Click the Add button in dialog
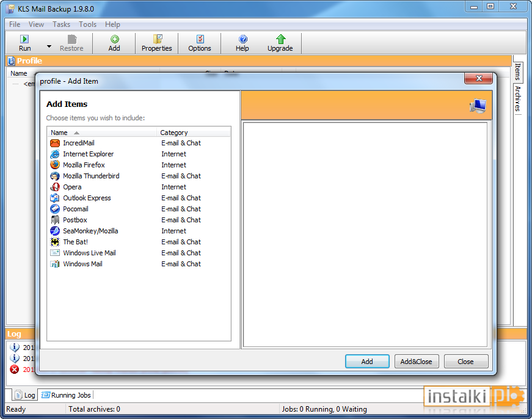 click(367, 362)
